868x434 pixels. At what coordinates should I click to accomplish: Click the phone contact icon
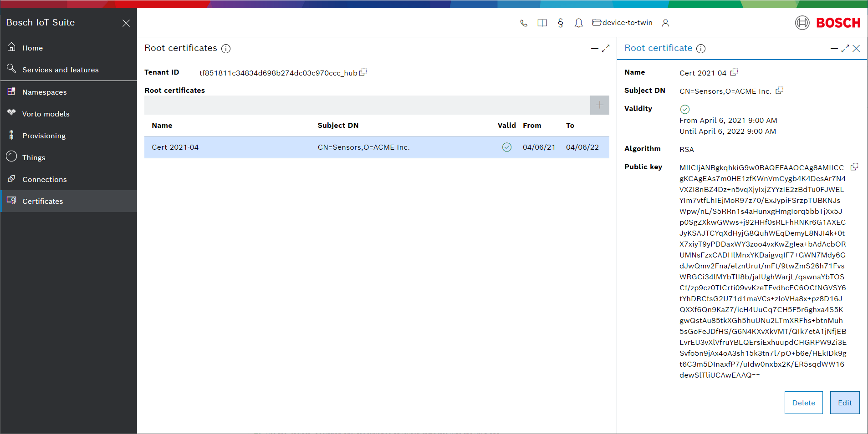point(524,23)
